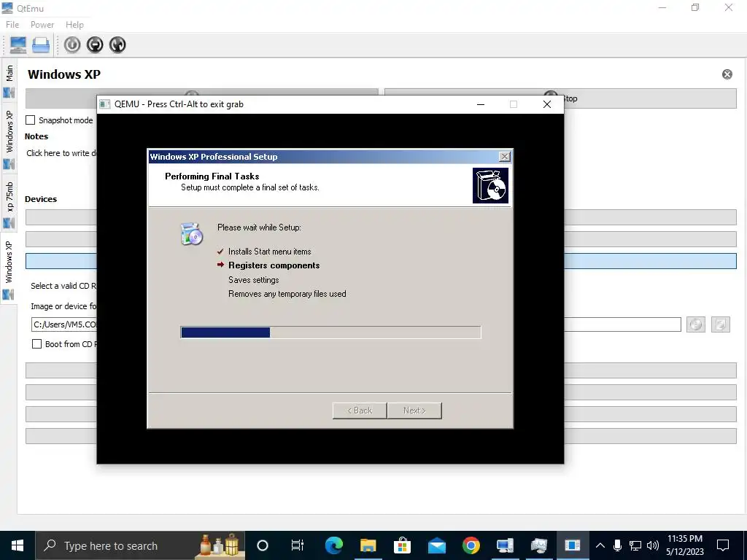The image size is (747, 560).
Task: Click the eject CD icon beside image path
Action: tap(695, 324)
